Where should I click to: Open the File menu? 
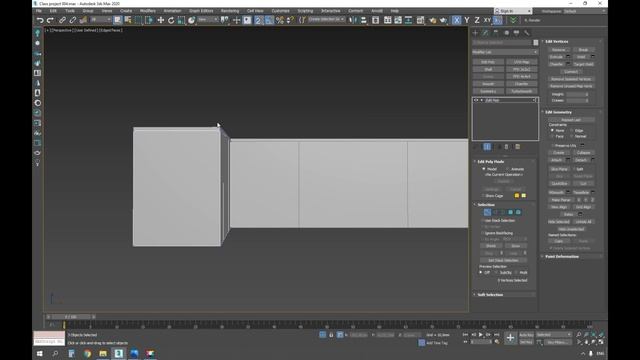click(39, 11)
